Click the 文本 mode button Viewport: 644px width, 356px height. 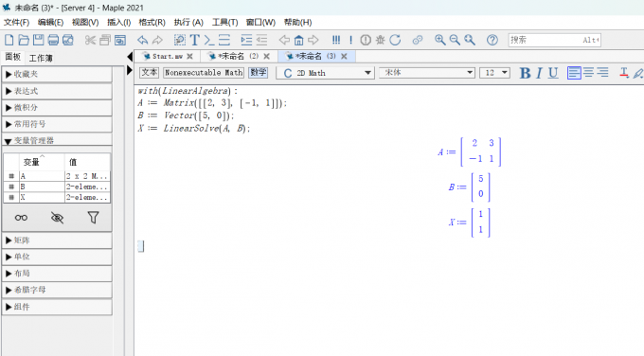click(149, 73)
